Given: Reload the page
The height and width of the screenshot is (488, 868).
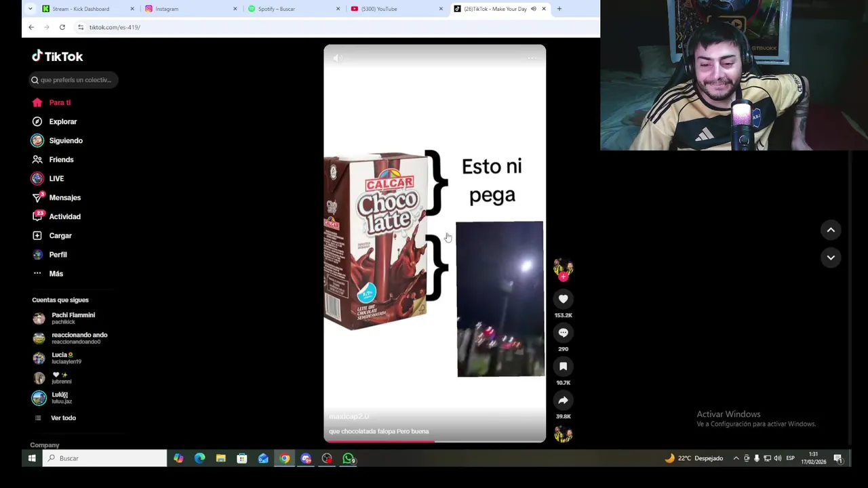Looking at the screenshot, I should tap(62, 27).
